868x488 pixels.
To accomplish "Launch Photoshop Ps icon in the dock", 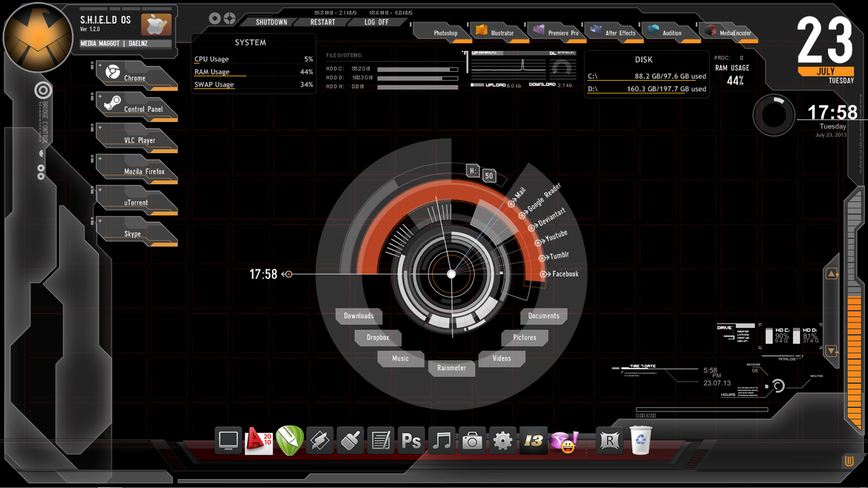I will [x=411, y=441].
